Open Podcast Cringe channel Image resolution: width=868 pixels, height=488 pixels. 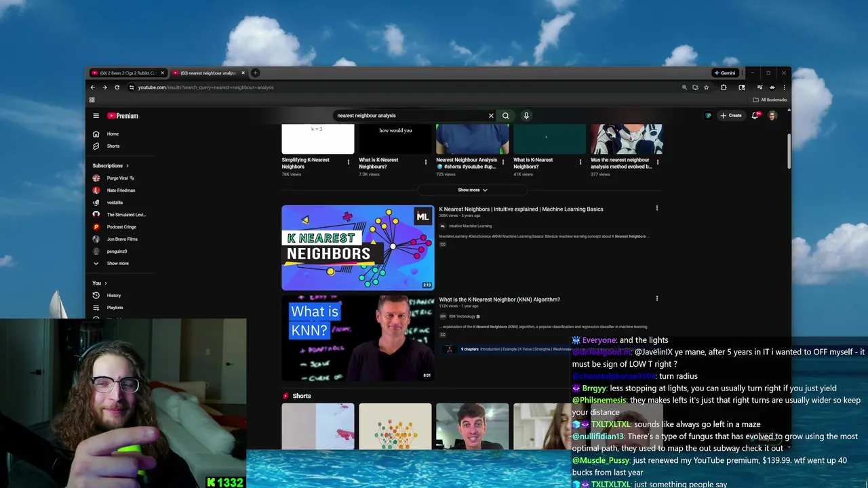(121, 227)
